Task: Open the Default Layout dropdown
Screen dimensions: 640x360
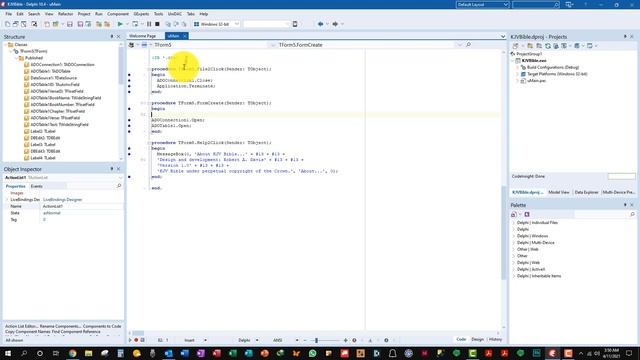Action: tap(482, 4)
